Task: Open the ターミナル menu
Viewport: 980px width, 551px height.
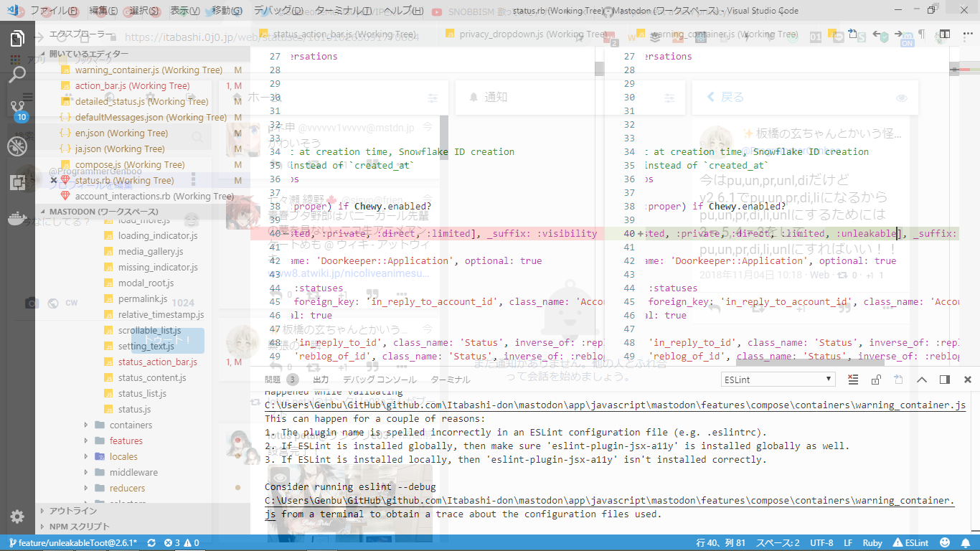Action: coord(344,11)
